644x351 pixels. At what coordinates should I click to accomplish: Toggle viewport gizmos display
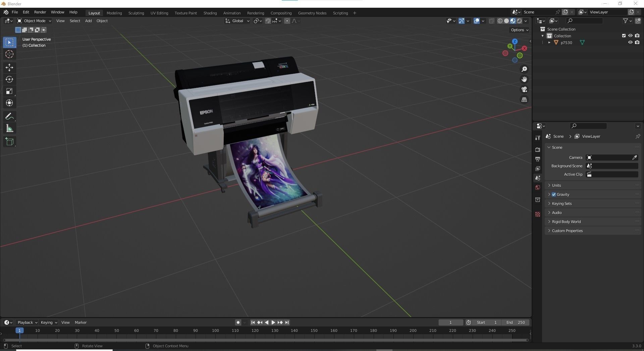(x=462, y=21)
